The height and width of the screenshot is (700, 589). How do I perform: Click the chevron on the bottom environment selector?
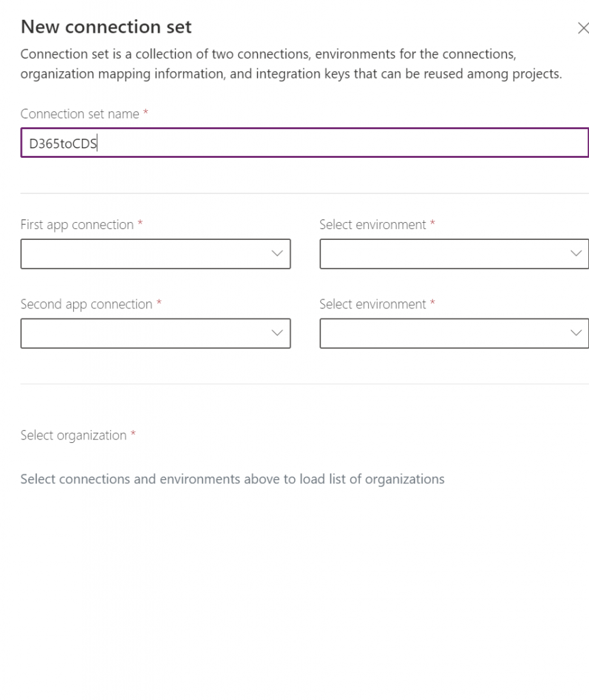point(576,333)
